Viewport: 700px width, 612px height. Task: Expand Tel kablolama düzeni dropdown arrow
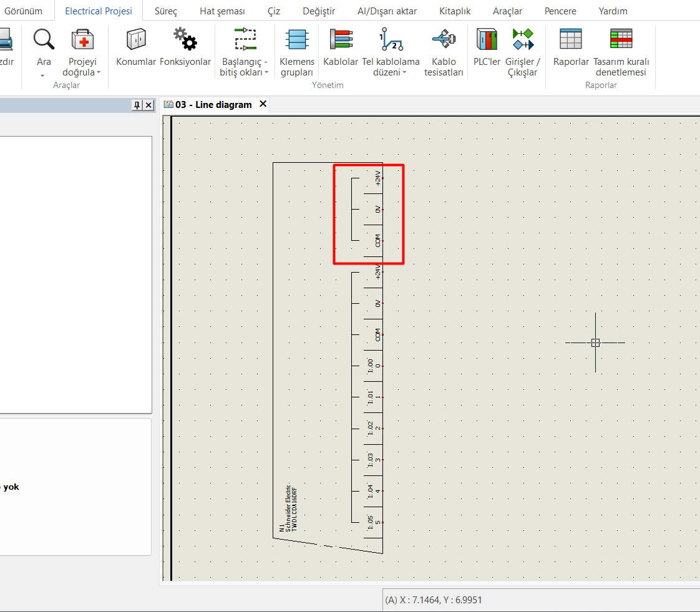tap(404, 72)
